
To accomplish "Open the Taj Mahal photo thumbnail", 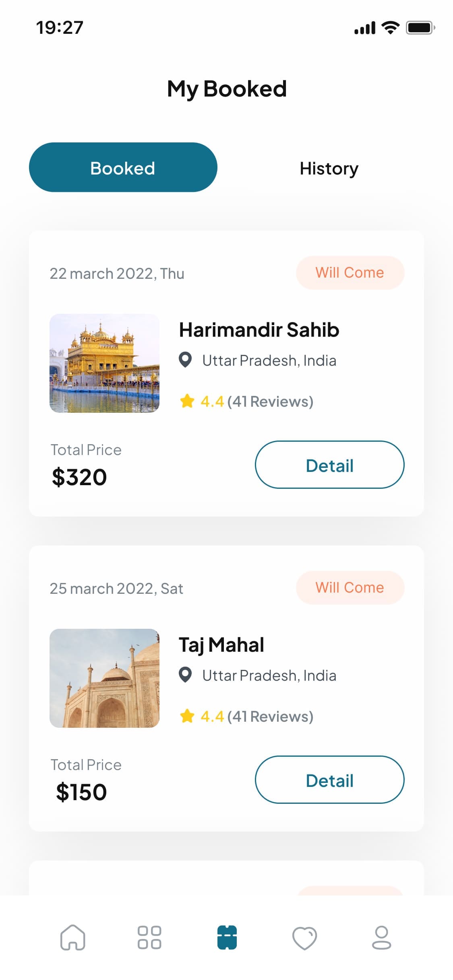I will tap(104, 678).
